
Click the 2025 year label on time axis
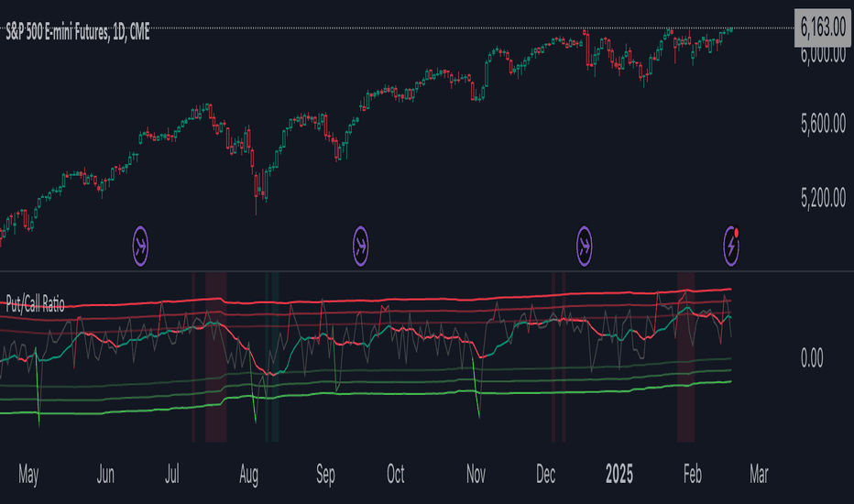[619, 475]
